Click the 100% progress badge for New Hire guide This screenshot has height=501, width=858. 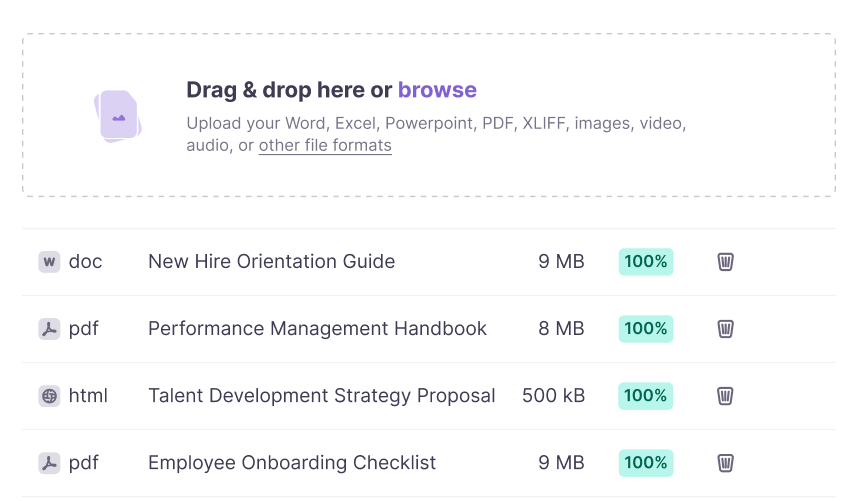click(646, 262)
